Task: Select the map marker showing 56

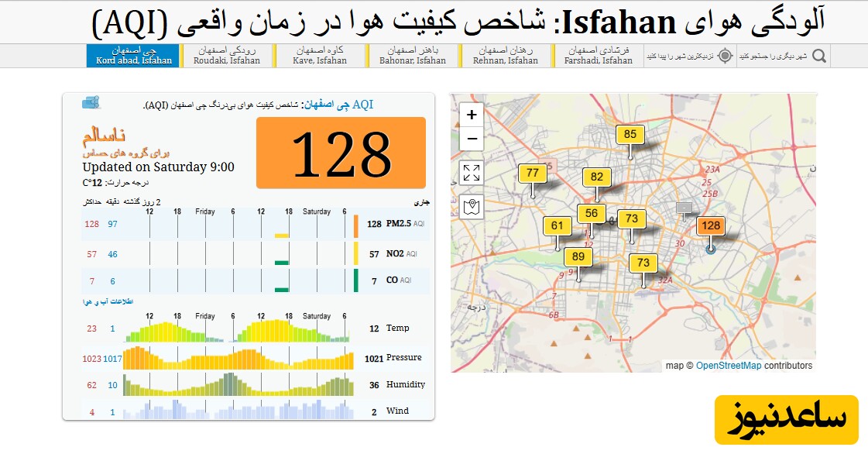Action: 592,214
